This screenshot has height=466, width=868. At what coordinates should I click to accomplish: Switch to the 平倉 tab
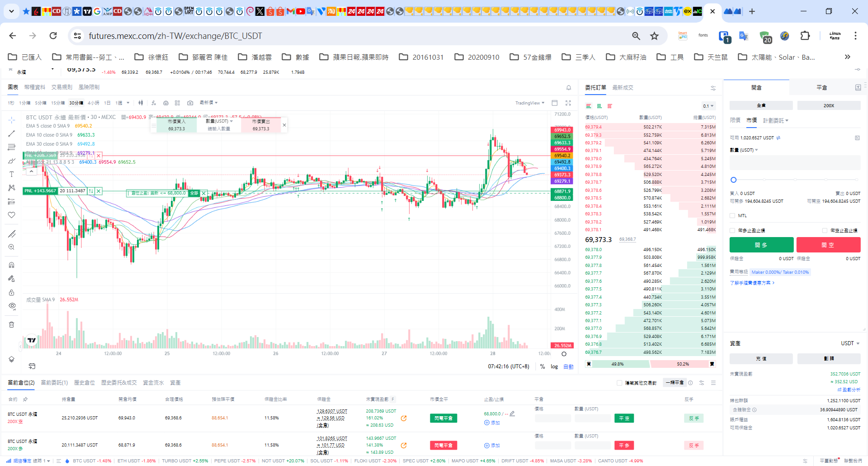[x=821, y=88]
